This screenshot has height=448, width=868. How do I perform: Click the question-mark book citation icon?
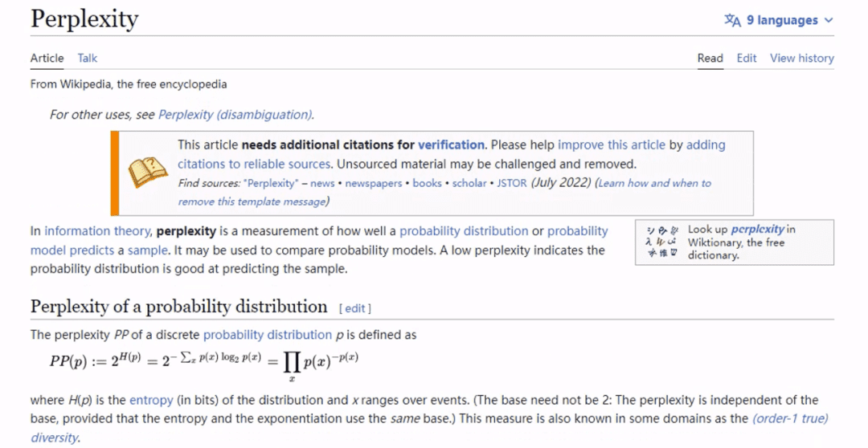(x=147, y=172)
